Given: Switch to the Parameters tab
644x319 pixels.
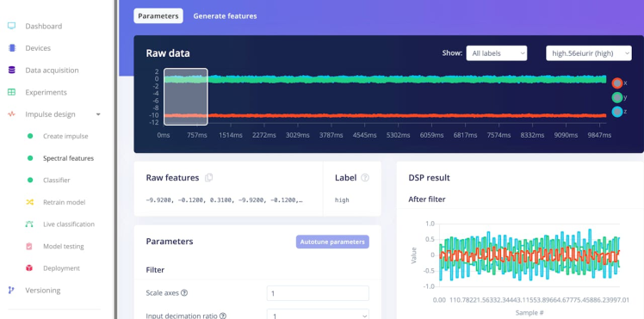Looking at the screenshot, I should click(x=158, y=16).
